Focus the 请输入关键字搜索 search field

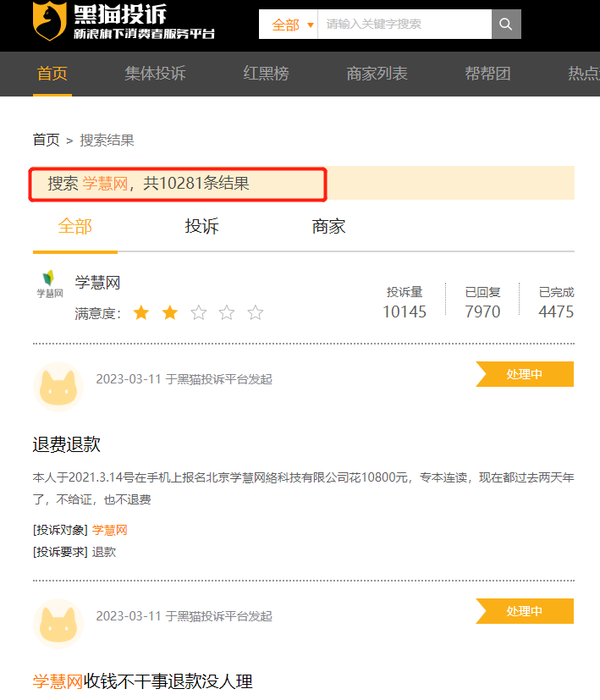pos(405,24)
